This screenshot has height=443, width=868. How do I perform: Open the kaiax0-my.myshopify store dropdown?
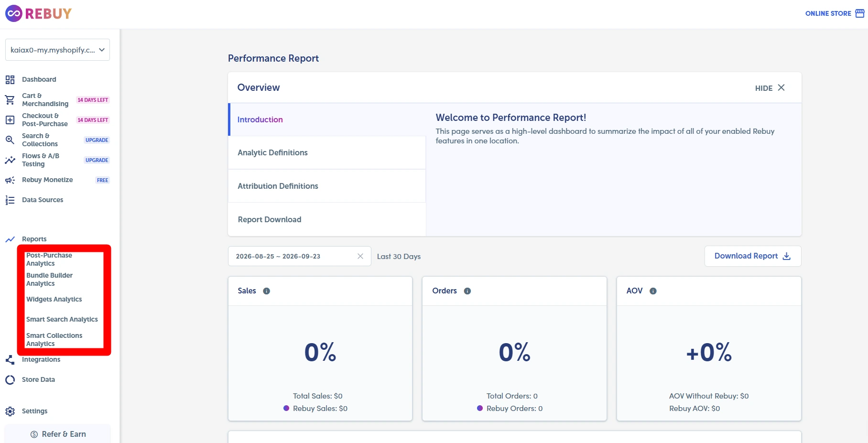click(57, 50)
